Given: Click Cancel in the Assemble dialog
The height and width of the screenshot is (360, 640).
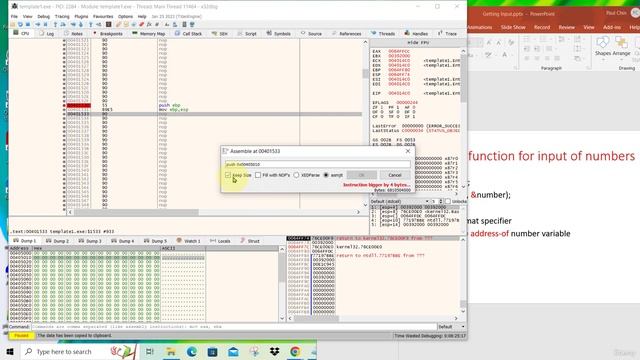Looking at the screenshot, I should click(x=395, y=175).
